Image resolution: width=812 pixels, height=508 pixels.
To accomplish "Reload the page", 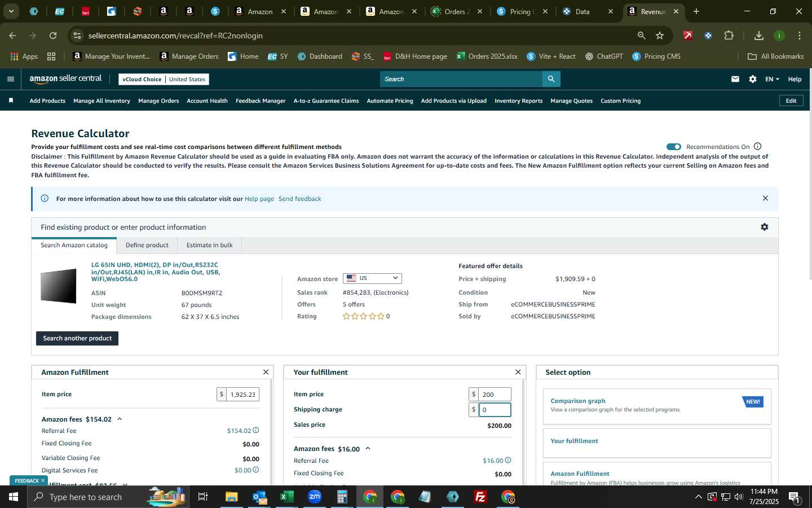I will [x=52, y=36].
